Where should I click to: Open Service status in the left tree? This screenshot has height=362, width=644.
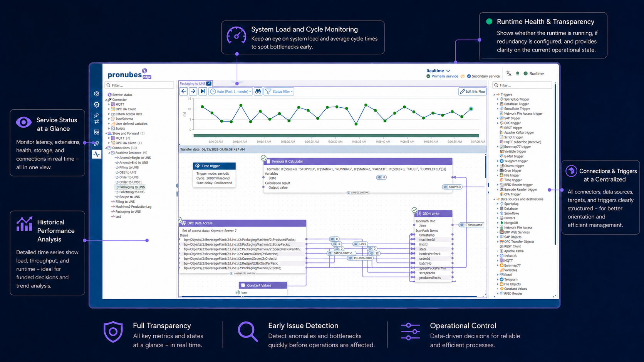tap(122, 95)
